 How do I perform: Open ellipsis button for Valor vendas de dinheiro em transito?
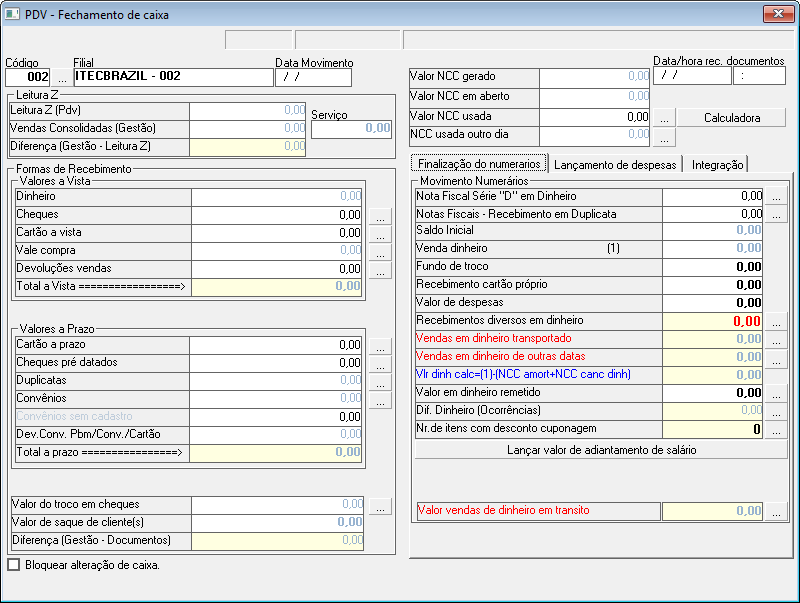click(776, 512)
